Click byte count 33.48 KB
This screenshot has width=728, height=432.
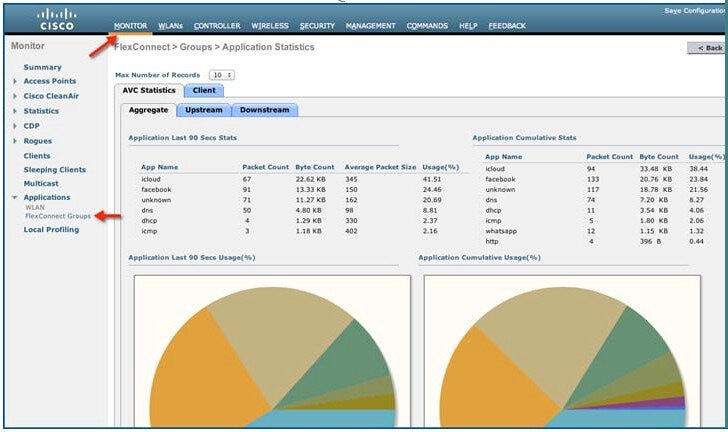[656, 169]
